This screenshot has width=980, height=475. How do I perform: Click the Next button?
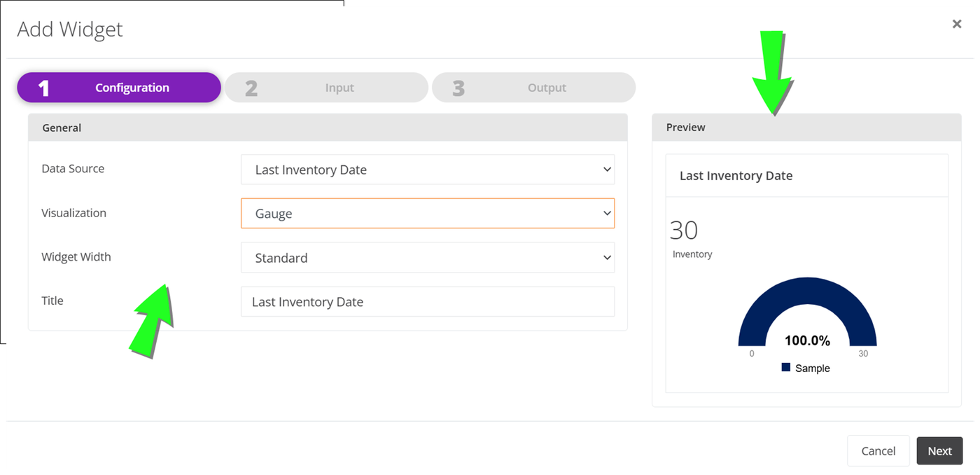point(939,450)
